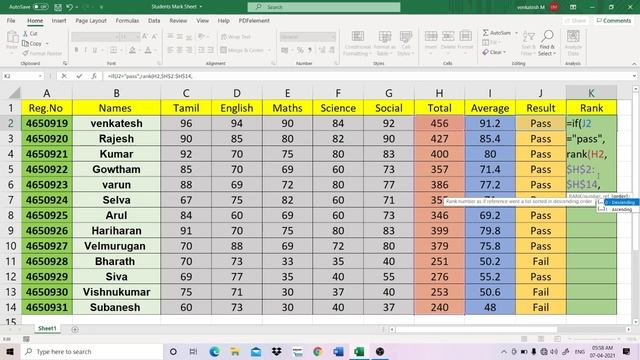Open the Copy dropdown arrow

47,43
